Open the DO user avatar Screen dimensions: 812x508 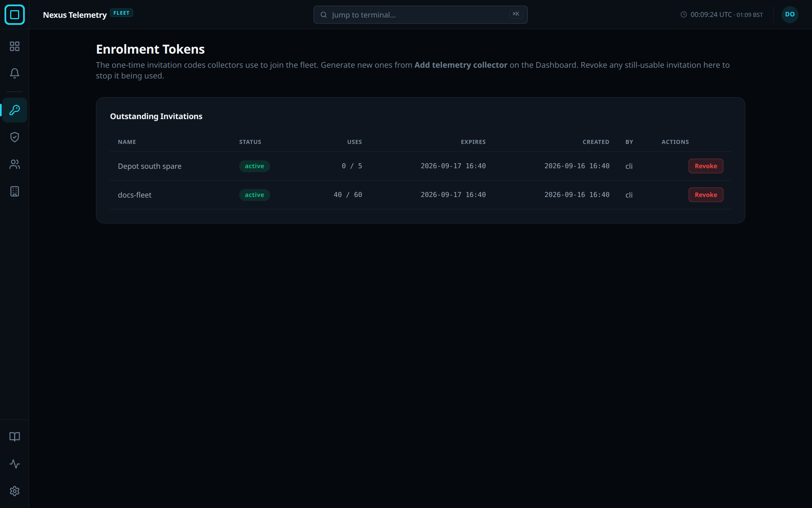790,14
